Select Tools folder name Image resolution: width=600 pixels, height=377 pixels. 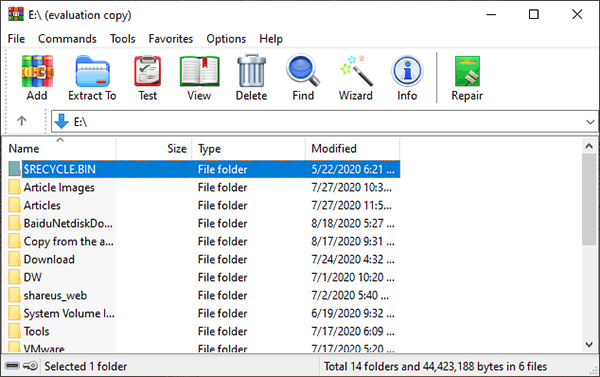[x=37, y=331]
